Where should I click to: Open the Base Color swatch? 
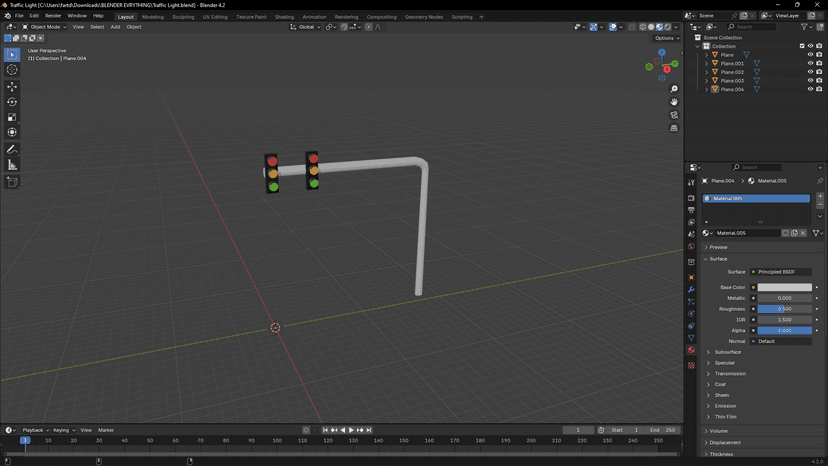(785, 287)
